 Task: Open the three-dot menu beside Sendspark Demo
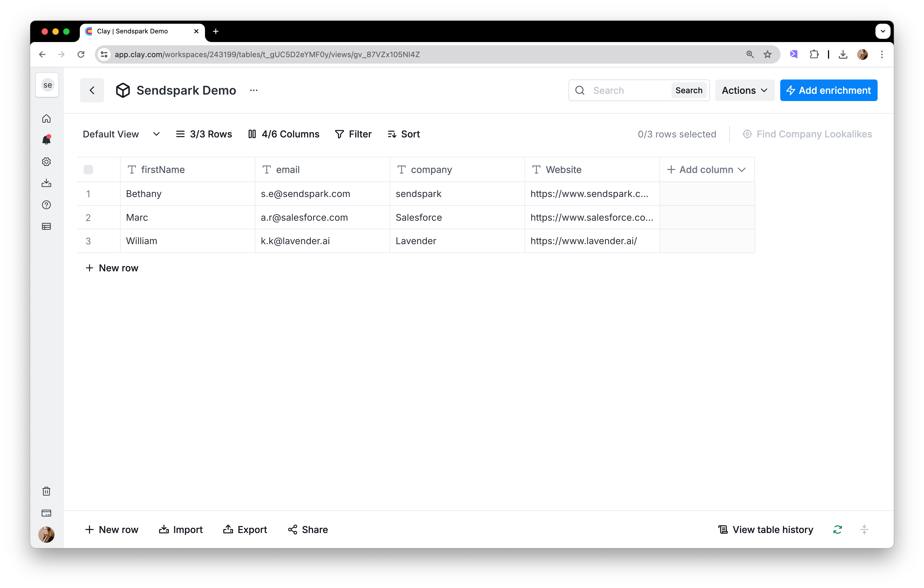[x=254, y=91]
